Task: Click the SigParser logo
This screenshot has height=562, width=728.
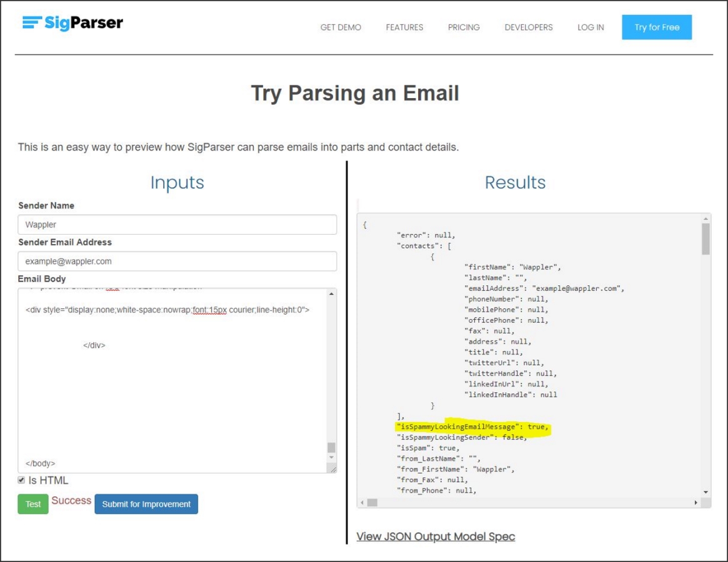Action: click(x=71, y=23)
